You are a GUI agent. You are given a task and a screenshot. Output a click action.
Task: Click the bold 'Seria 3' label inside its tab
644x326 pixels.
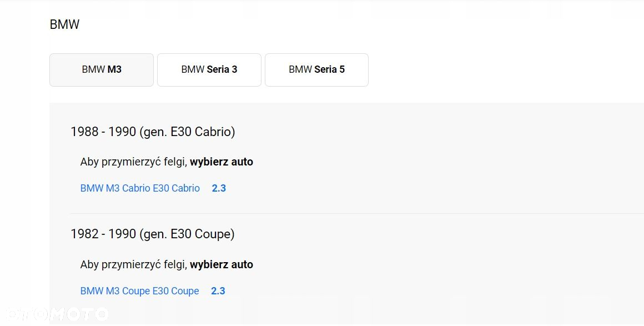tap(222, 69)
